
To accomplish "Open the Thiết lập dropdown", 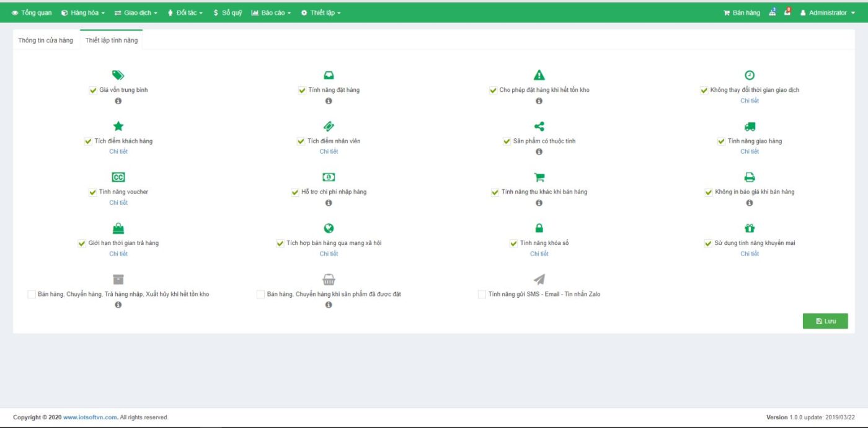I will pyautogui.click(x=322, y=12).
